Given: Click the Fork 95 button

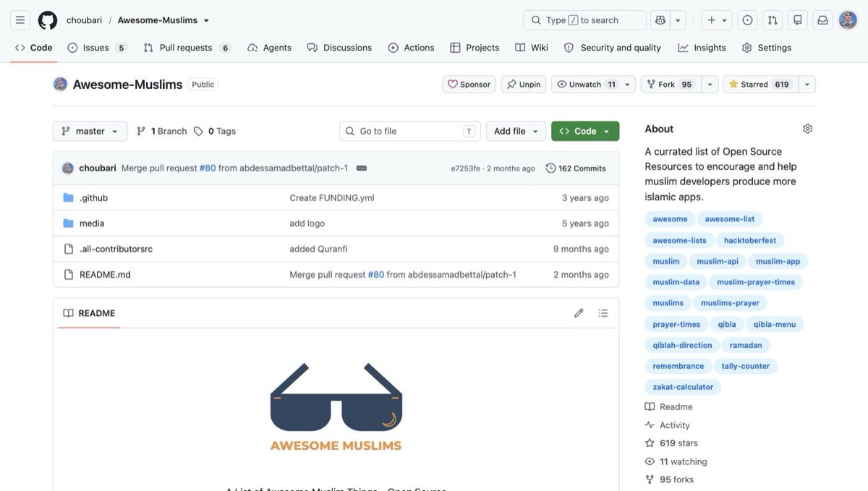Looking at the screenshot, I should pyautogui.click(x=670, y=84).
